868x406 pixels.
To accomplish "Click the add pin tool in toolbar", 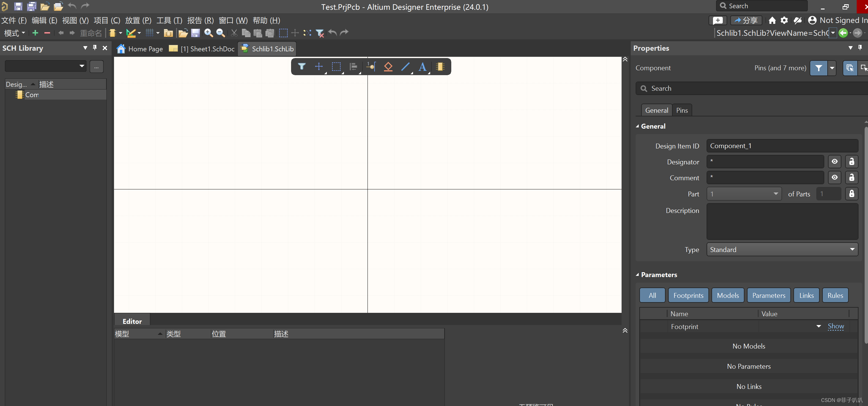I will [x=371, y=66].
